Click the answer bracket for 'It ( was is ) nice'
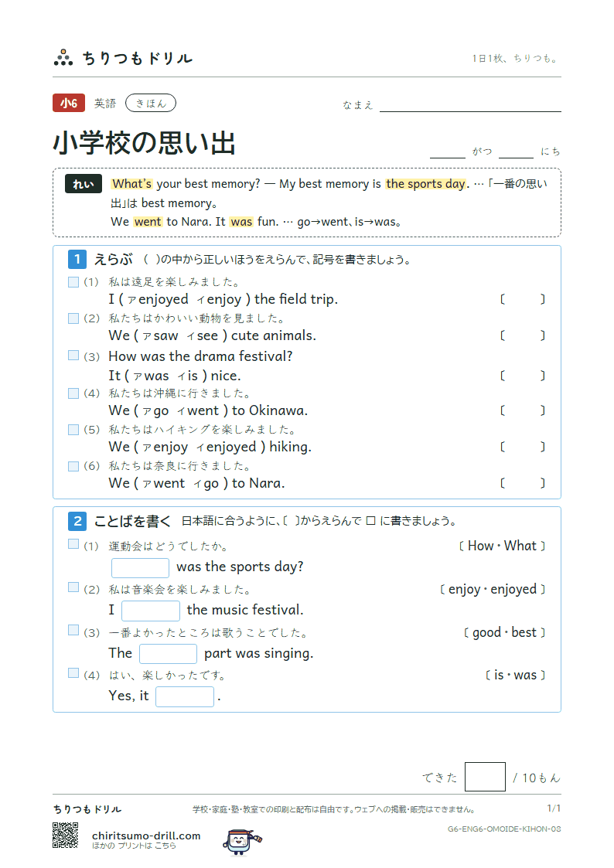Viewport: 614px width, 868px height. [523, 376]
